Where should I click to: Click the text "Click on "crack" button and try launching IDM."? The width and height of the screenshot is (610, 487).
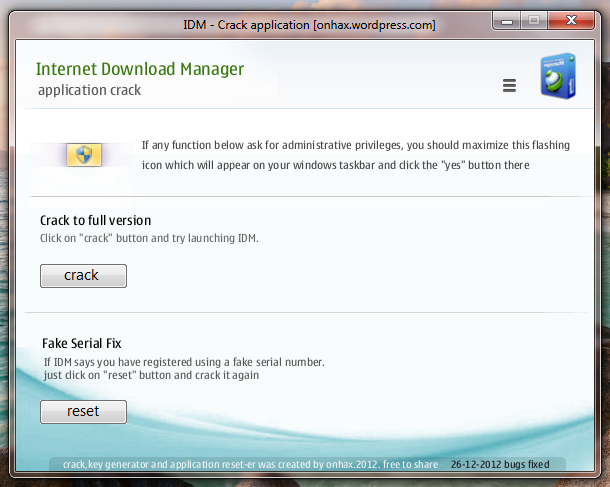coord(149,238)
